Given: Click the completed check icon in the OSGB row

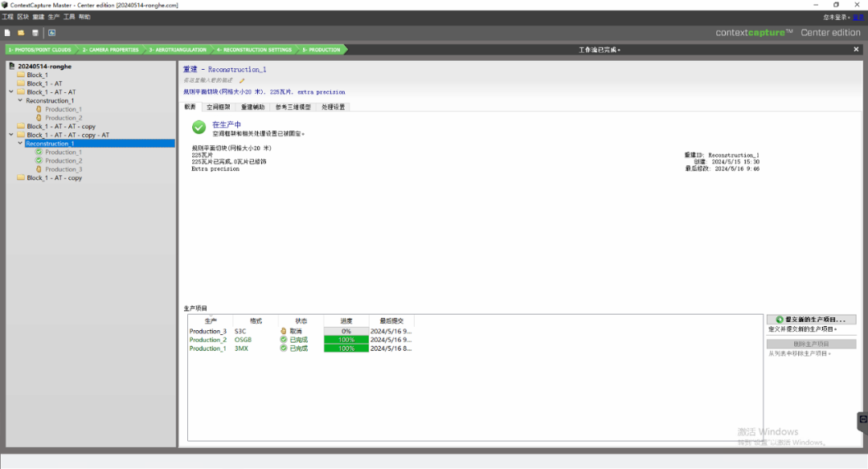Looking at the screenshot, I should coord(284,340).
